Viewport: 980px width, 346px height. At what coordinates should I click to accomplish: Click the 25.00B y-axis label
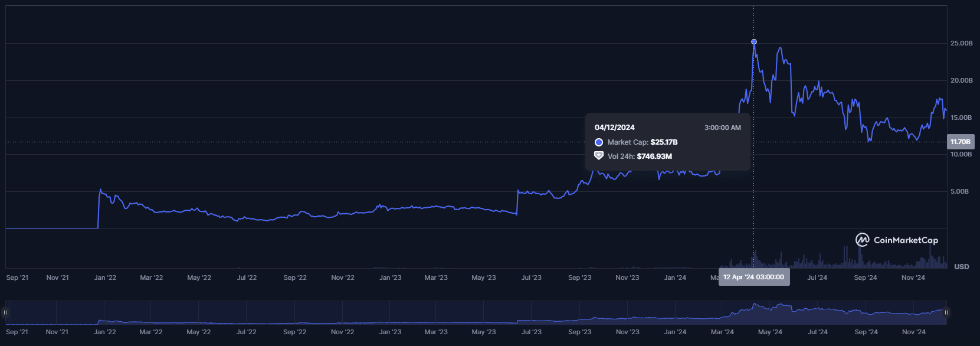click(961, 43)
